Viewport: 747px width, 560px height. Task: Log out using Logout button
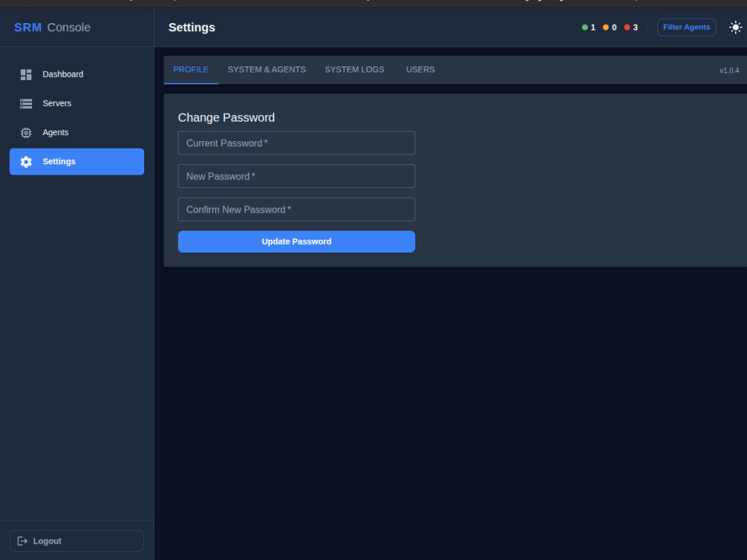77,541
